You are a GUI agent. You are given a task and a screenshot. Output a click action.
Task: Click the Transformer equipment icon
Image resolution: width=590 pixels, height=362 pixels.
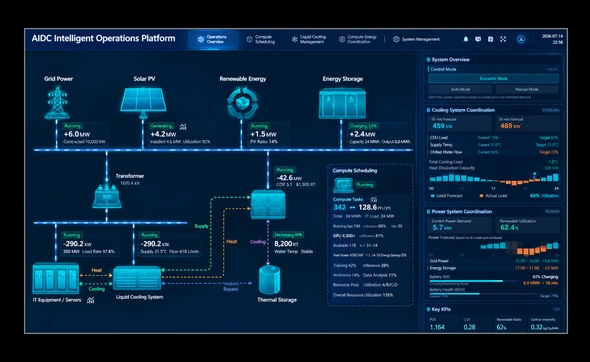(107, 196)
